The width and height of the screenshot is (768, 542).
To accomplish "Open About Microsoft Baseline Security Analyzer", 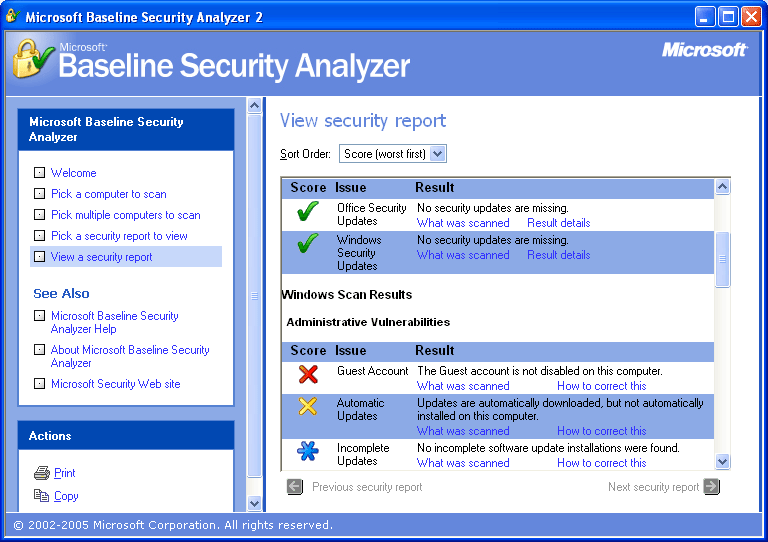I will point(130,356).
